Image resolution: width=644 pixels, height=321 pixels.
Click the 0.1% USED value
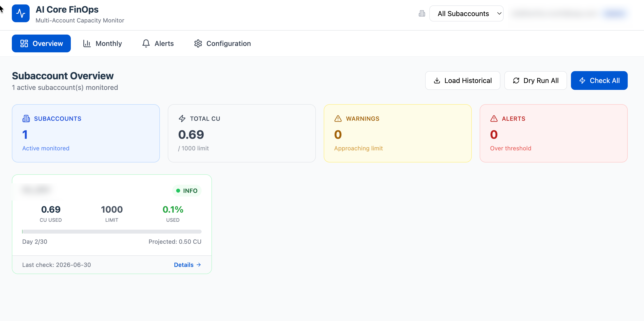click(x=173, y=210)
